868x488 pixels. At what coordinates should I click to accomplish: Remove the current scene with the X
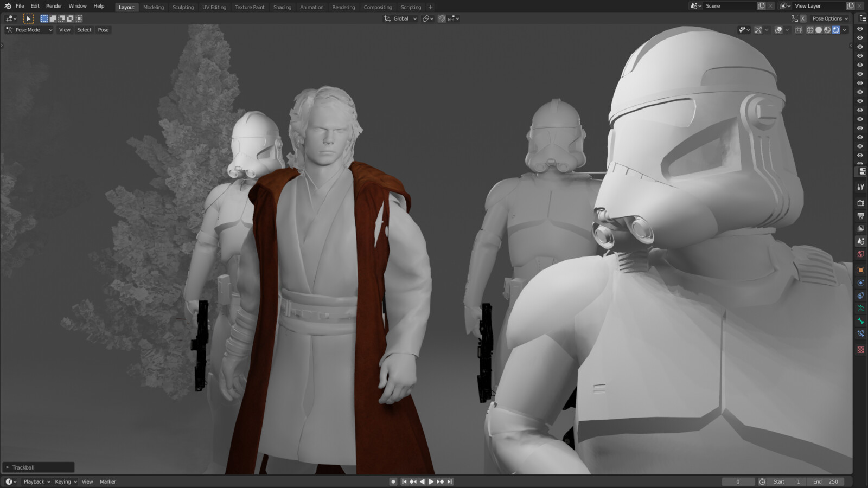(770, 6)
